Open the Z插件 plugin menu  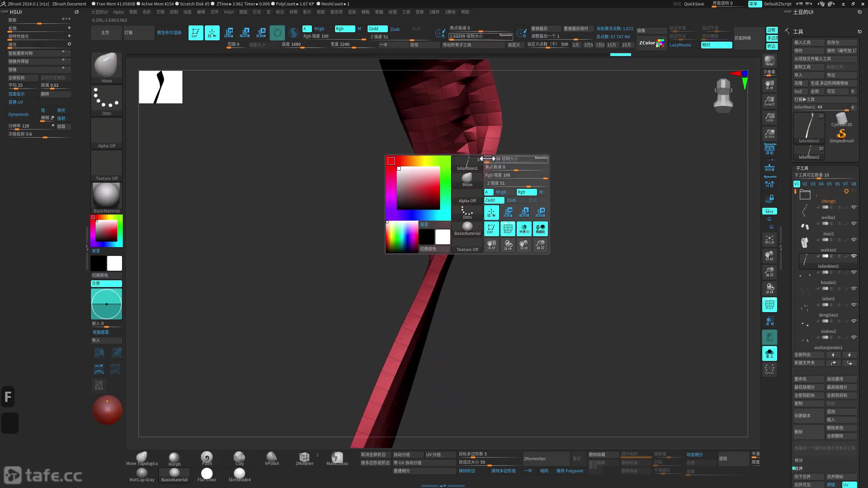(434, 12)
